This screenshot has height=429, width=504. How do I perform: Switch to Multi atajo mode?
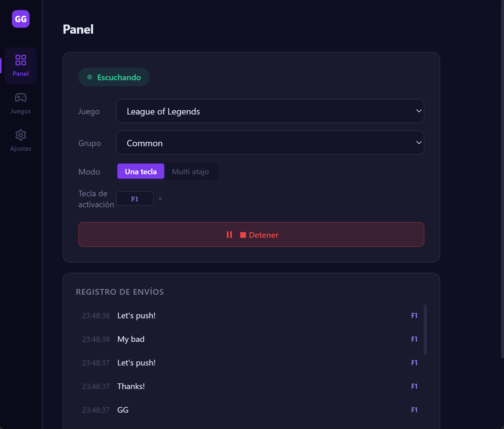pyautogui.click(x=190, y=171)
